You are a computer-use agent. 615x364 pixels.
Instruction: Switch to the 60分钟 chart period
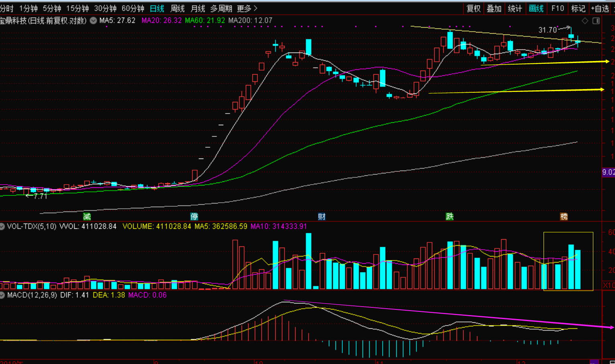(133, 8)
